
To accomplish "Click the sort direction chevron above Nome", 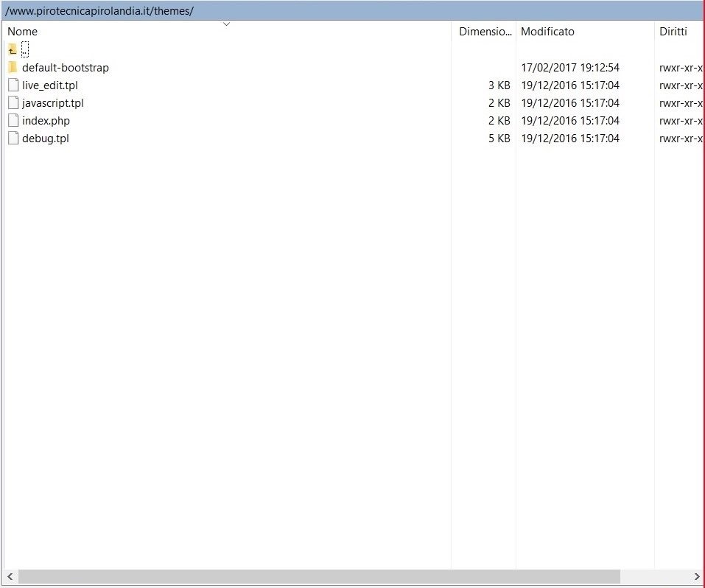I will coord(227,24).
